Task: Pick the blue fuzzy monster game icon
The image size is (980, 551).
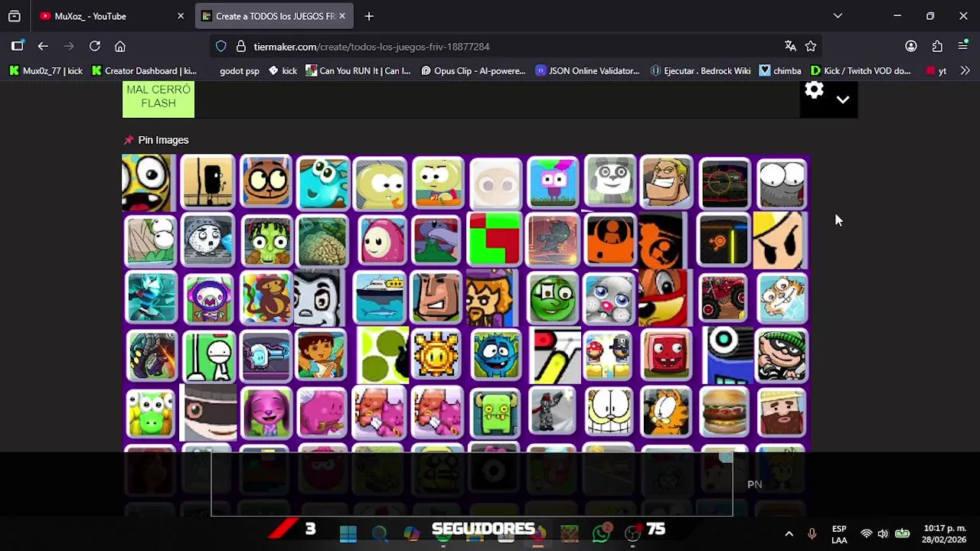Action: point(495,355)
